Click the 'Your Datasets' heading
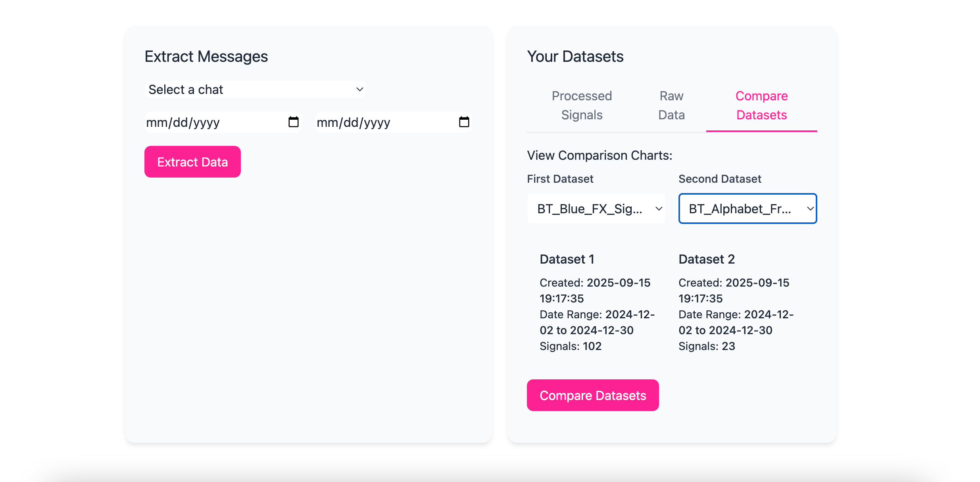The width and height of the screenshot is (980, 482). (575, 57)
